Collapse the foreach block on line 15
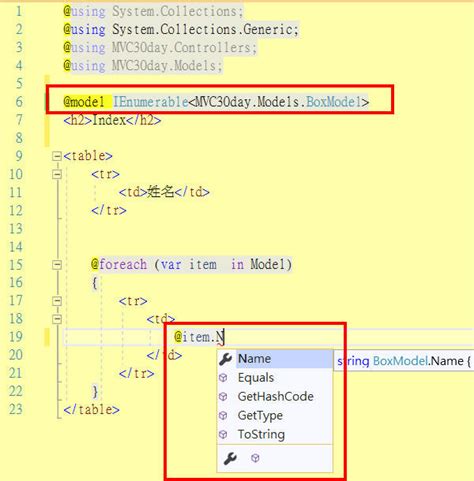Viewport: 474px width, 481px height. coord(57,265)
